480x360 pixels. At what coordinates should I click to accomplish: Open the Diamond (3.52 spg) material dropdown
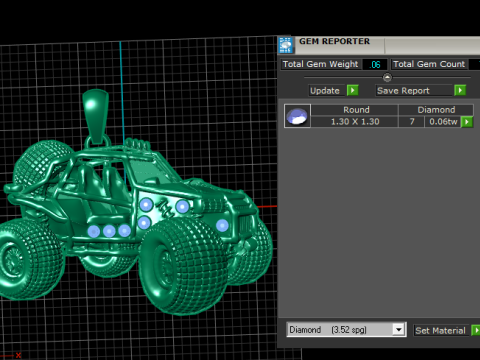coord(398,330)
